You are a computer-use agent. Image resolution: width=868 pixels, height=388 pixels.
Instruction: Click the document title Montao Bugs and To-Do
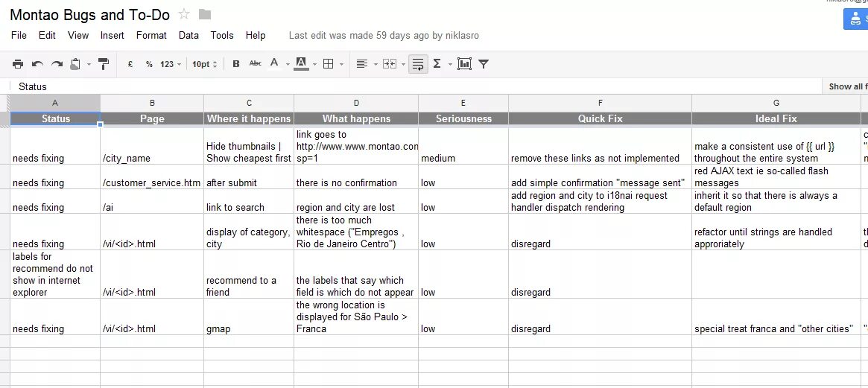(x=89, y=15)
